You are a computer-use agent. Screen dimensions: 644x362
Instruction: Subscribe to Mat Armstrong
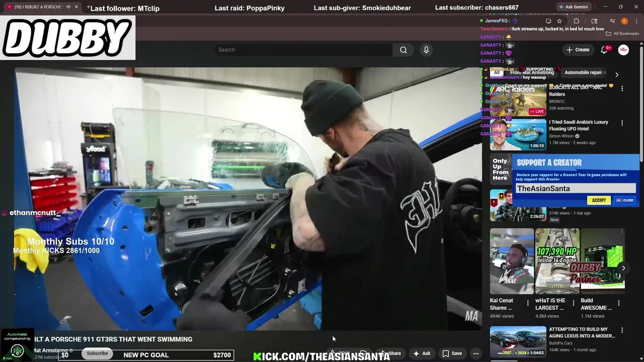coord(97,353)
